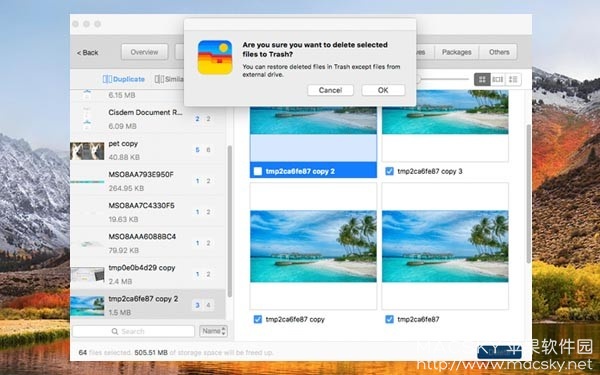Click OK in the delete confirmation dialog

coord(383,90)
